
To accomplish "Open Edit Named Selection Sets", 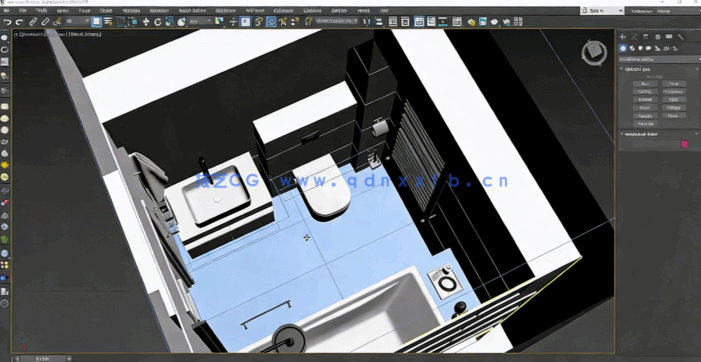I will pos(308,21).
